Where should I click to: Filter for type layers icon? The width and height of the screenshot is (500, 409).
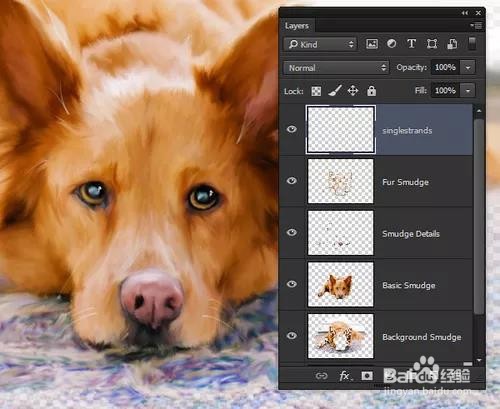coord(412,44)
